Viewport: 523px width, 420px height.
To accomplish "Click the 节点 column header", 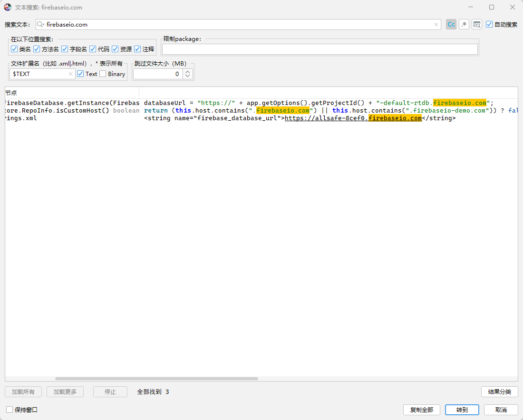I will [72, 93].
